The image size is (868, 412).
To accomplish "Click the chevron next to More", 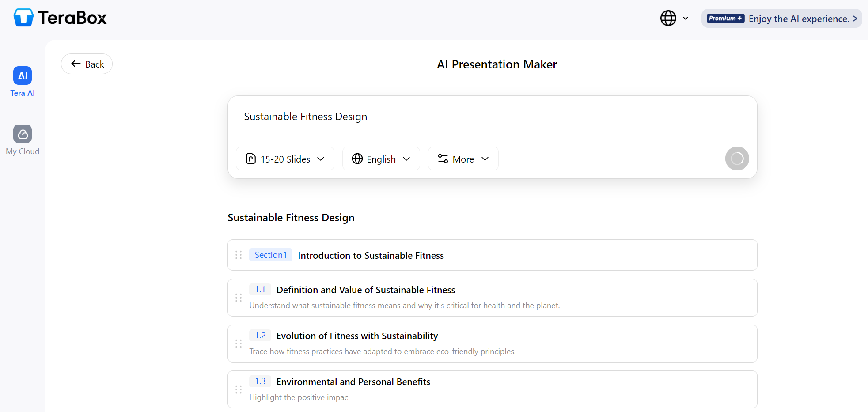I will click(x=485, y=159).
